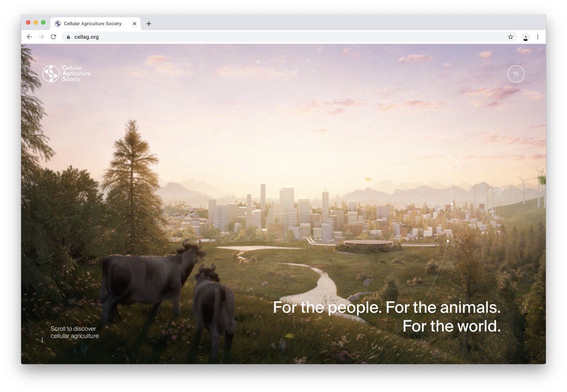Click the browser back button
This screenshot has width=567, height=392.
click(29, 37)
